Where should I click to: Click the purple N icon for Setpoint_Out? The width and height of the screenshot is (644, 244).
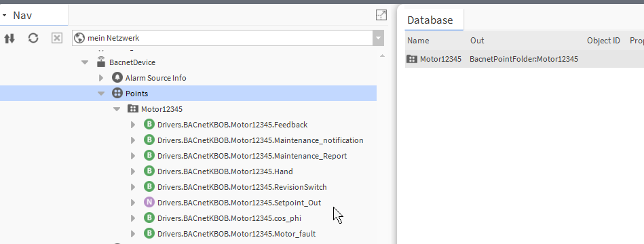coord(149,202)
